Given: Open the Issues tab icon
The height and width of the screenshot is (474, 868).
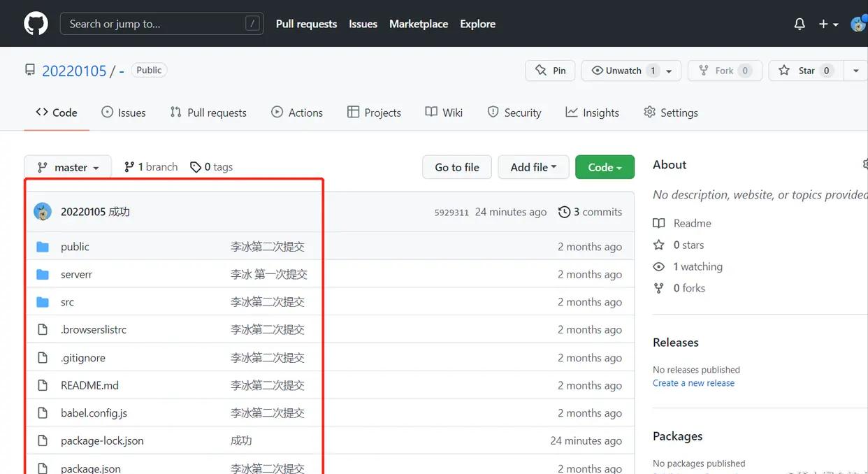Looking at the screenshot, I should (108, 112).
